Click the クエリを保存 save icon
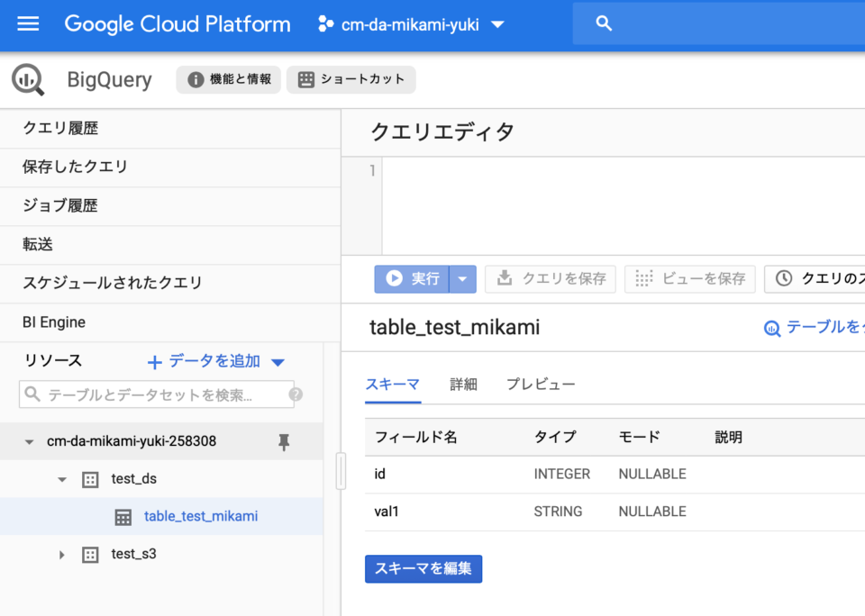 coord(504,278)
